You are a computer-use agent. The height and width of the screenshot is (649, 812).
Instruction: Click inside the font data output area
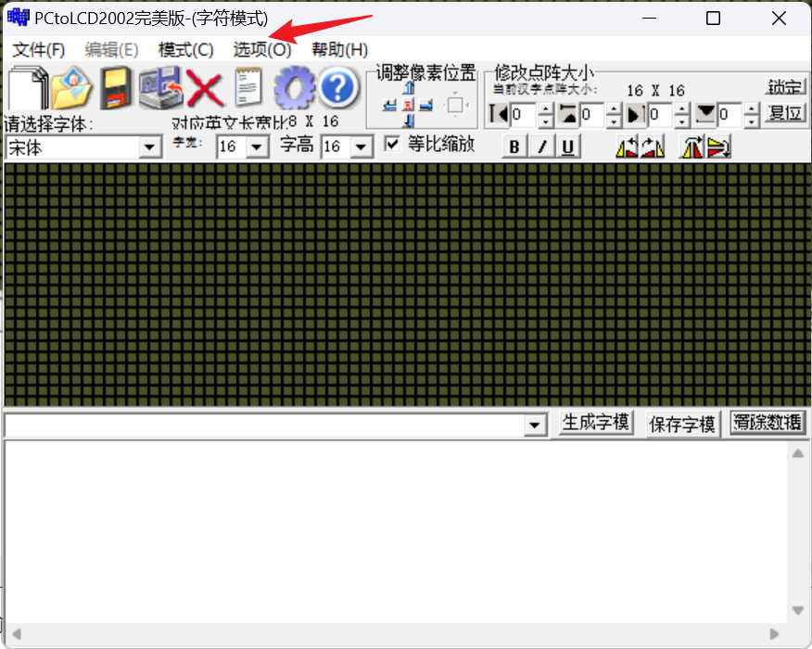point(396,531)
